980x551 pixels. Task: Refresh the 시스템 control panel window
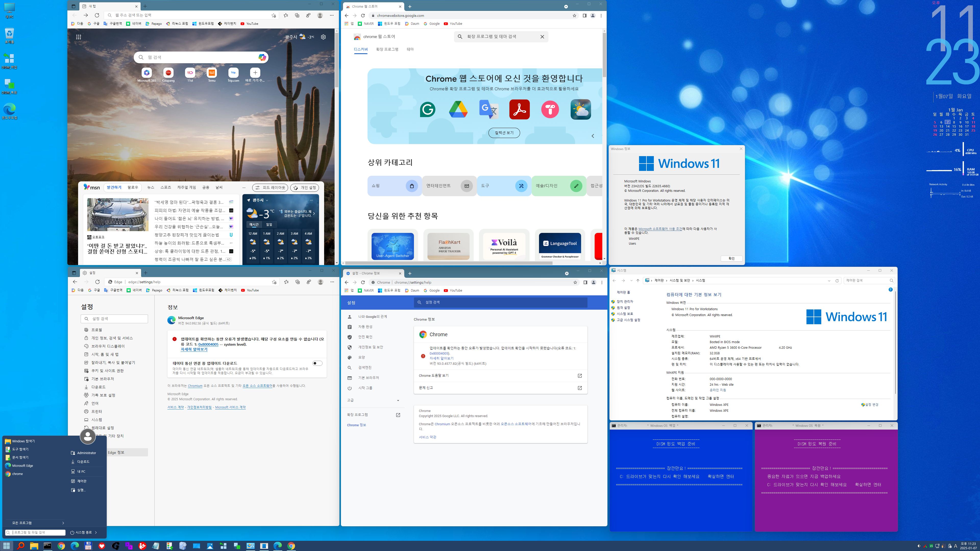(x=837, y=281)
